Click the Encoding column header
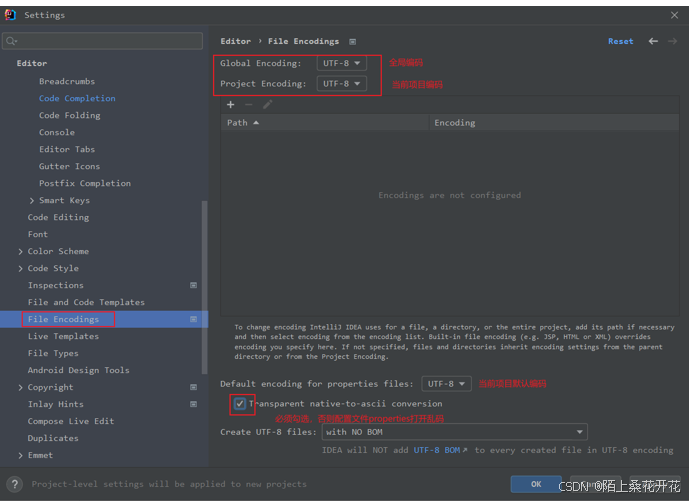Viewport: 689px width, 501px height. click(554, 123)
